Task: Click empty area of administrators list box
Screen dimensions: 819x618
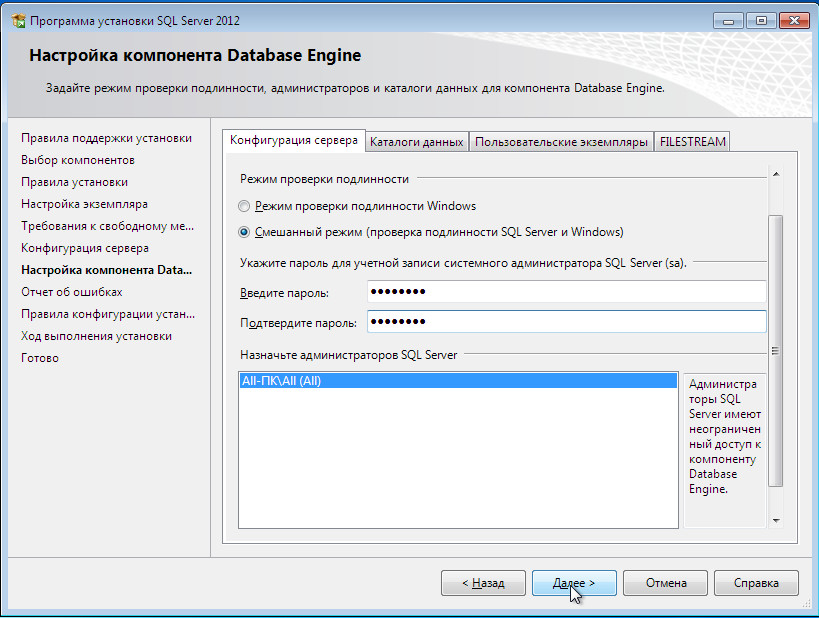Action: pyautogui.click(x=458, y=457)
